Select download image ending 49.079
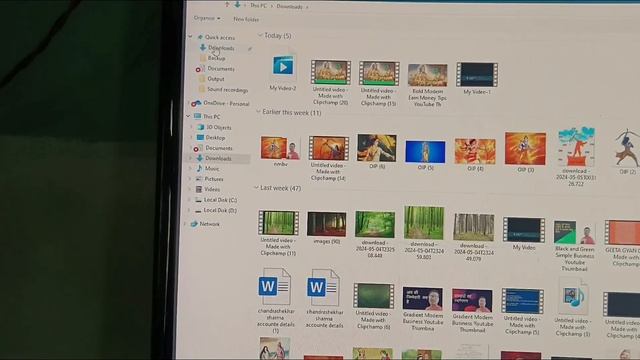This screenshot has width=640, height=360. point(474,227)
